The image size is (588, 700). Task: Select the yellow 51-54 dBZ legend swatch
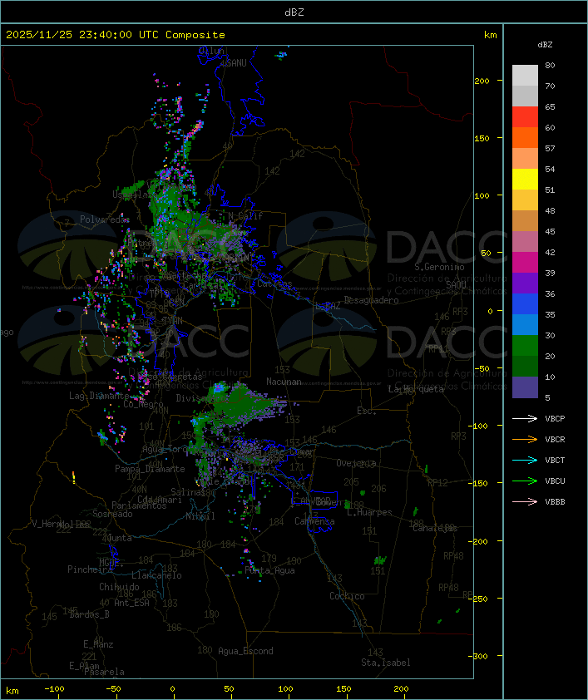coord(525,179)
